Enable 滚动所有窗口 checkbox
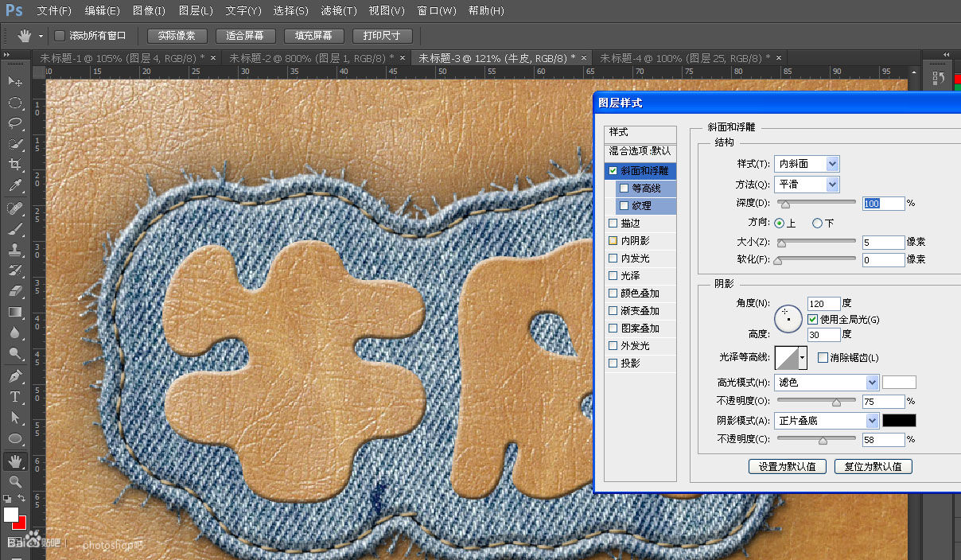Screen dimensions: 961x560 [60, 36]
